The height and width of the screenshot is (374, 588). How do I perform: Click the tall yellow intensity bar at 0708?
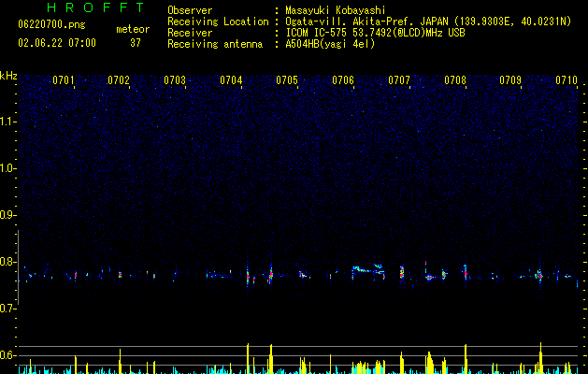[x=466, y=359]
